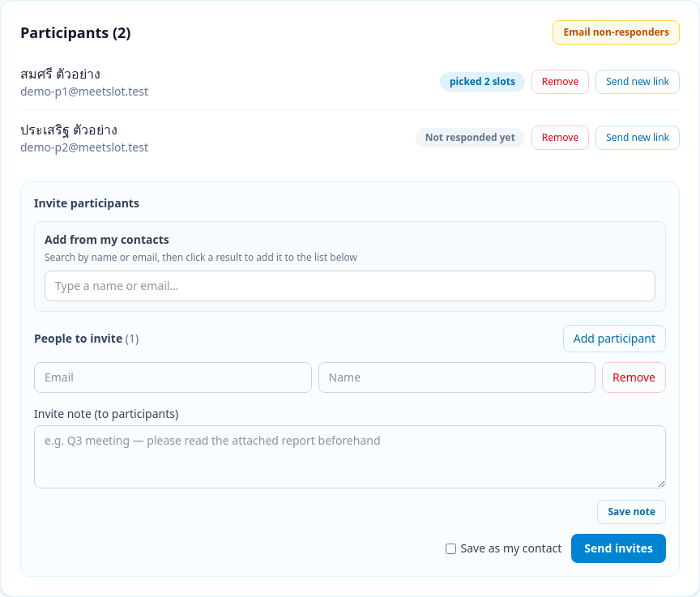
Task: Click the 'Not responded yet' status badge
Action: tap(470, 138)
